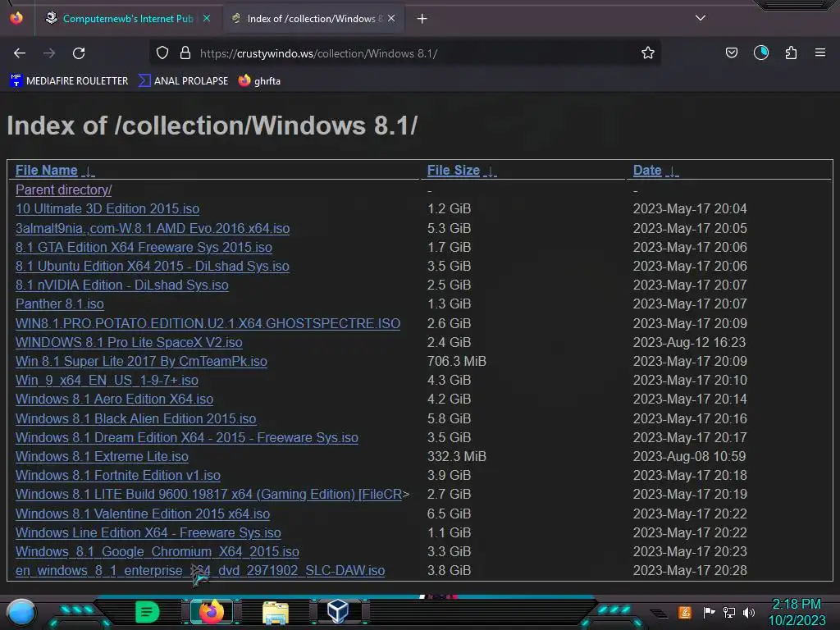Open VirtualBox from the taskbar
Screen dimensions: 840x630
click(x=338, y=611)
